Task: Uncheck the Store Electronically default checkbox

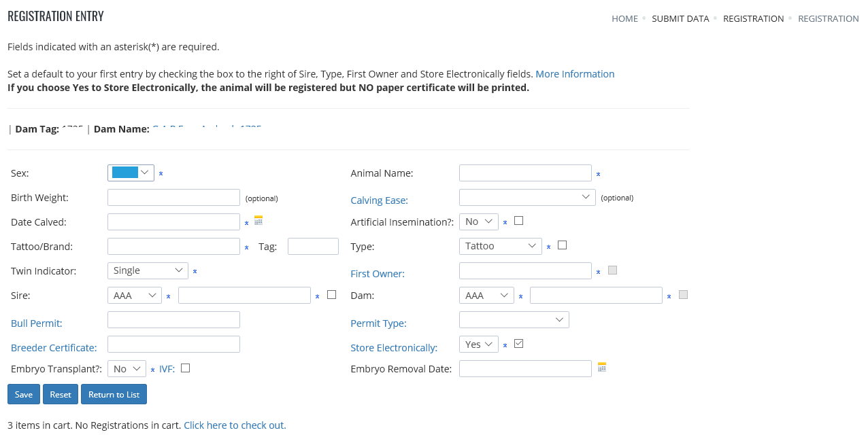Action: (x=519, y=344)
